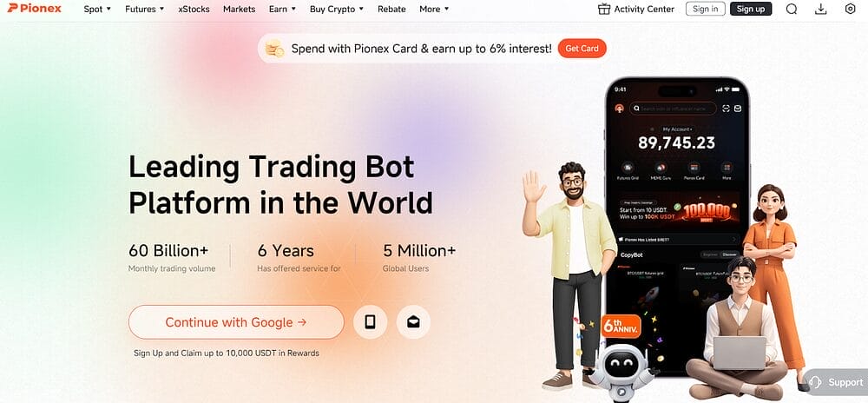Open the Markets menu item
Screen dimensions: 868x403
(x=240, y=9)
